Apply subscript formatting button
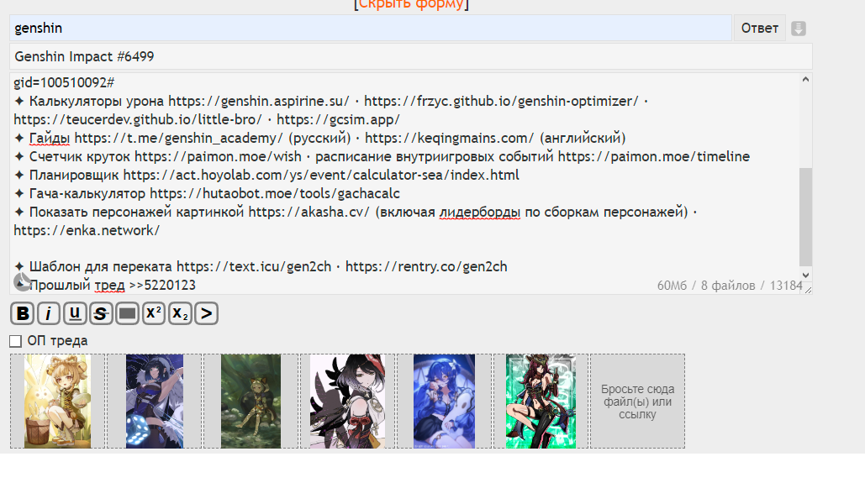 (180, 313)
